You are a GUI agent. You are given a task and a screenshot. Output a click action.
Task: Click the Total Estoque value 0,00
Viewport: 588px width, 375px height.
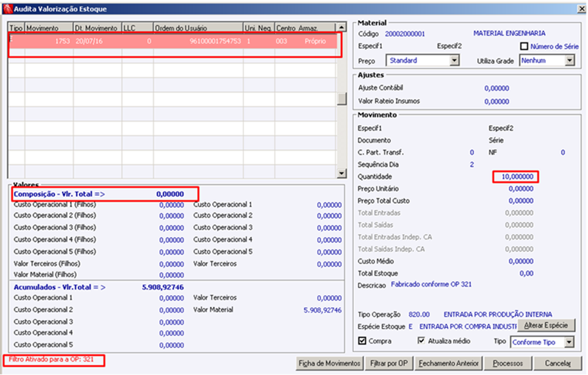pyautogui.click(x=526, y=273)
